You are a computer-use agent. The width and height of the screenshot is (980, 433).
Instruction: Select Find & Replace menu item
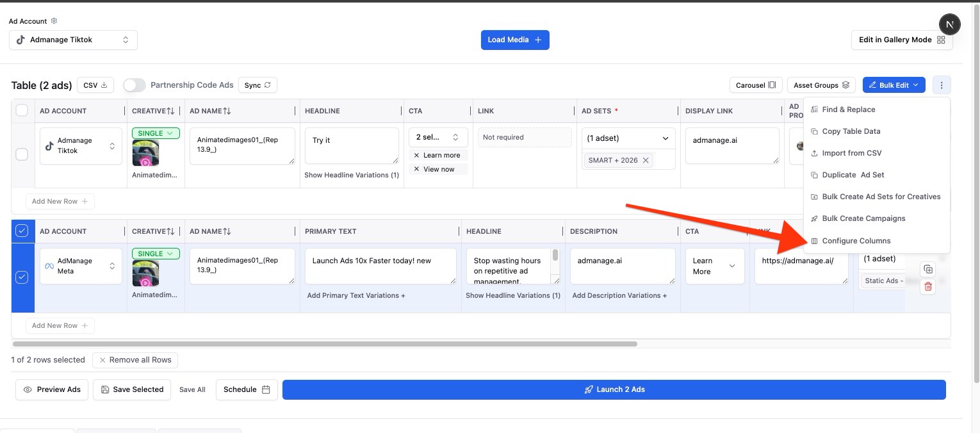pos(877,110)
